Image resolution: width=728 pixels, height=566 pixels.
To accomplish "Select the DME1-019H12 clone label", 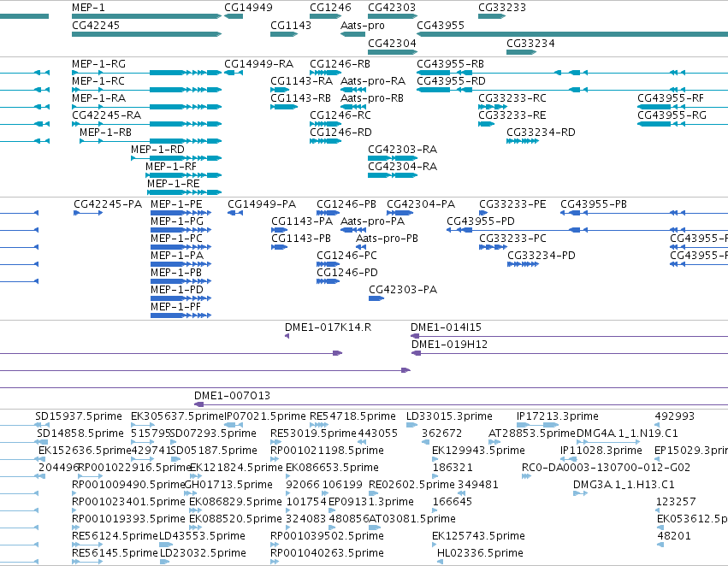I will coord(449,345).
